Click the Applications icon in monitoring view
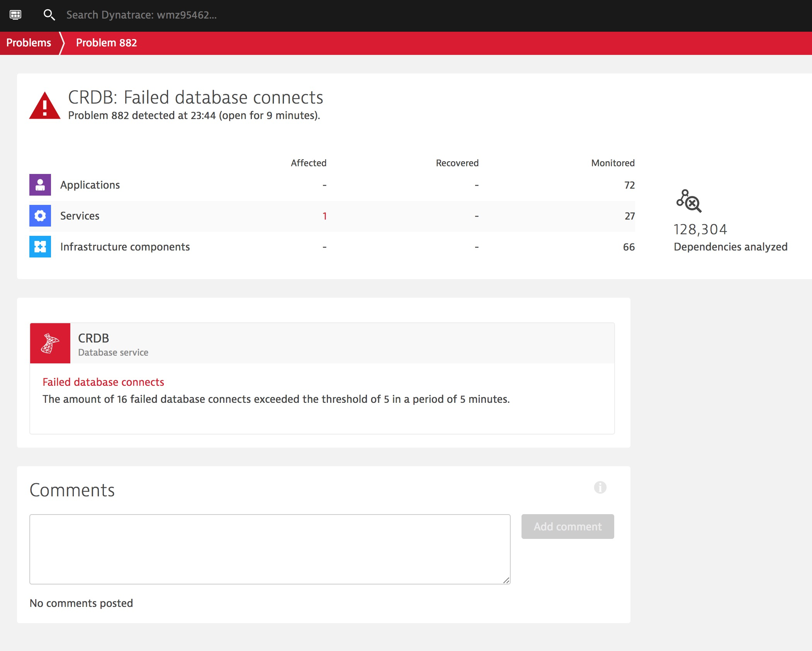This screenshot has height=651, width=812. coord(40,185)
